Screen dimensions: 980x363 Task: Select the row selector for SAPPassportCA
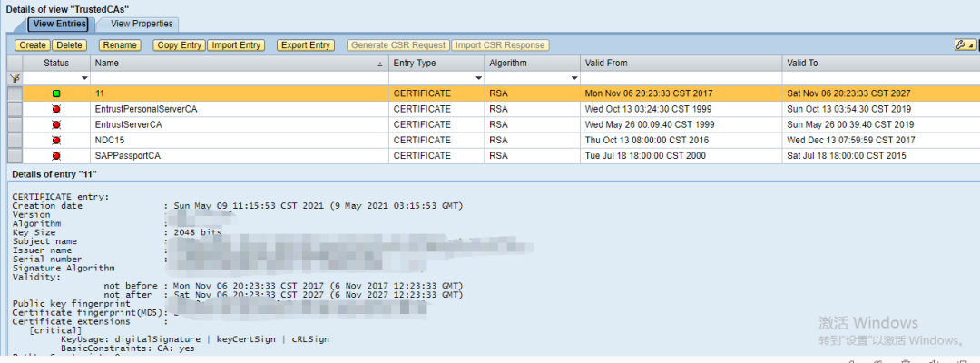(15, 156)
